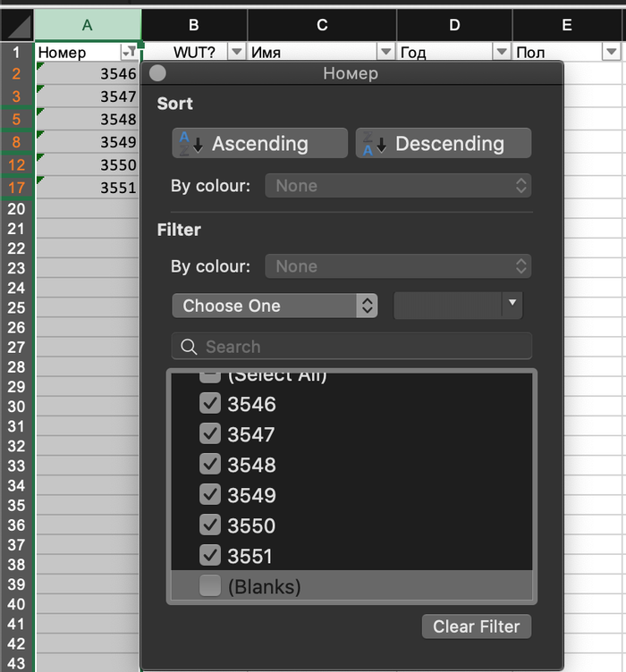This screenshot has width=626, height=672.
Task: Open the filter value combo box arrow
Action: click(512, 304)
